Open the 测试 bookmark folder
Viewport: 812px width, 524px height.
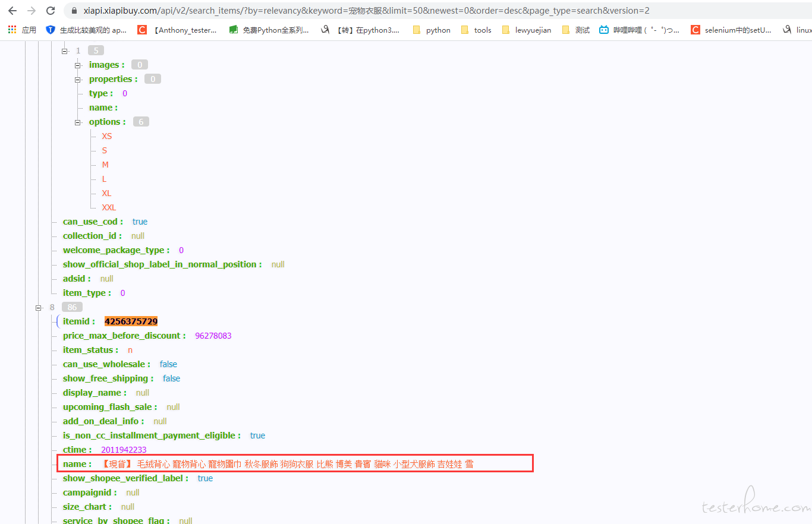[575, 30]
